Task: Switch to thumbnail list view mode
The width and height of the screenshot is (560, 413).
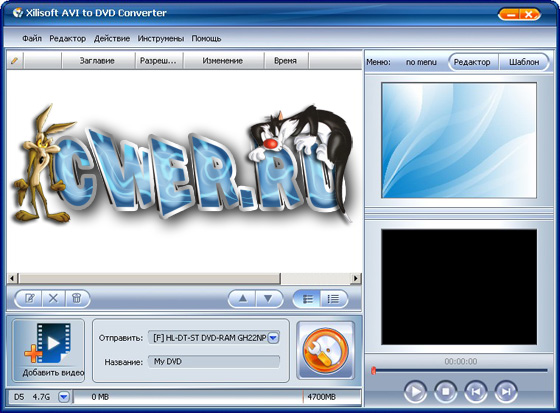Action: click(308, 299)
